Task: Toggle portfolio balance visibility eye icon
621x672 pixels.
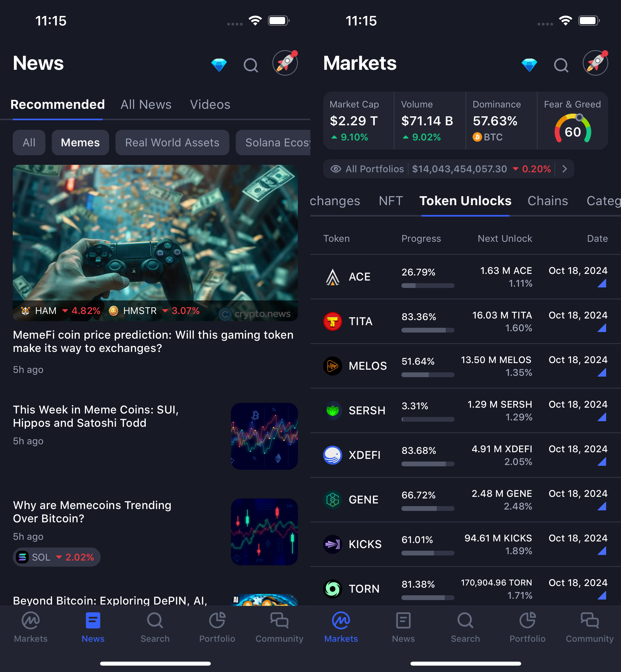Action: coord(336,169)
